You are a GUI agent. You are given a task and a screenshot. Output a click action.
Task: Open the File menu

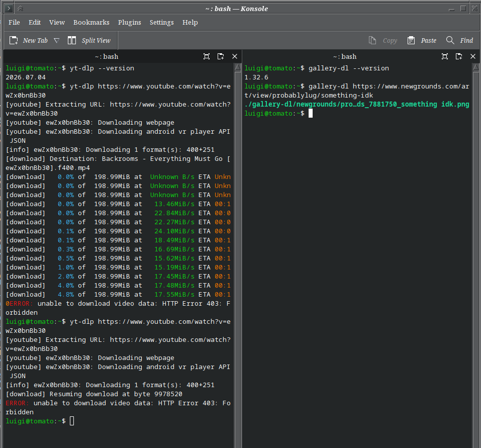tap(14, 23)
